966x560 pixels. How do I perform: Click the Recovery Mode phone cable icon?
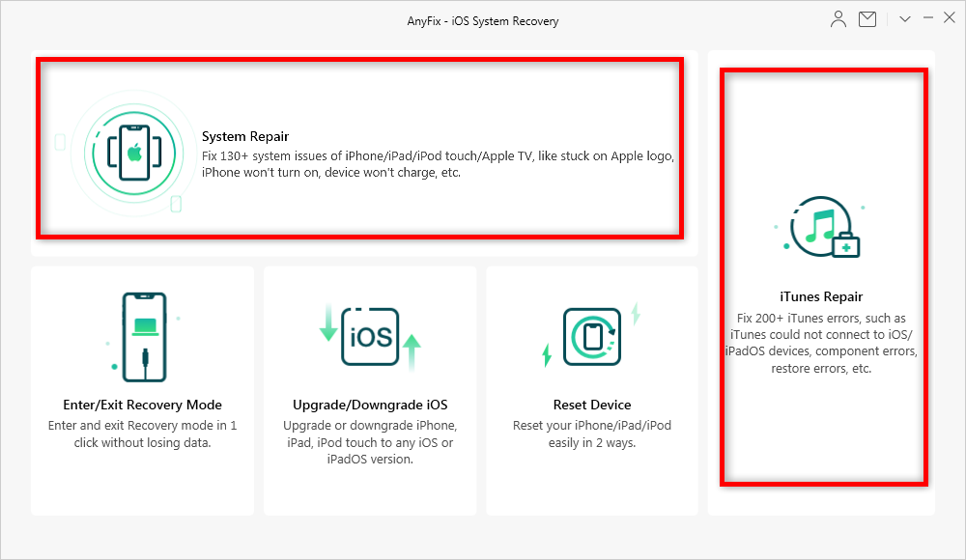[144, 337]
